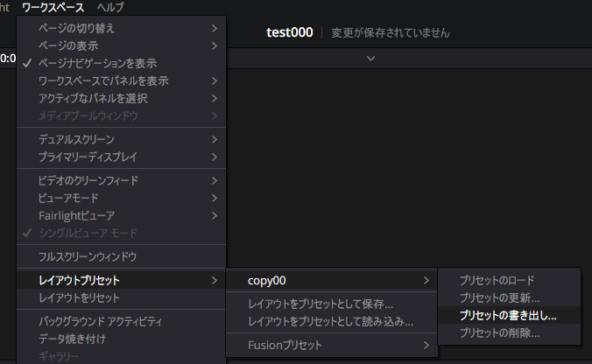Expand ページの切り替え submenu
Image resolution: width=592 pixels, height=364 pixels.
[121, 28]
